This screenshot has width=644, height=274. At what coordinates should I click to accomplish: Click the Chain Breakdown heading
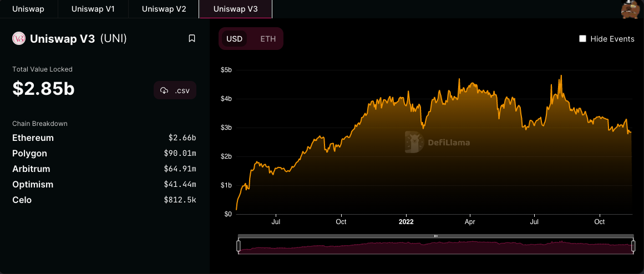click(x=40, y=124)
